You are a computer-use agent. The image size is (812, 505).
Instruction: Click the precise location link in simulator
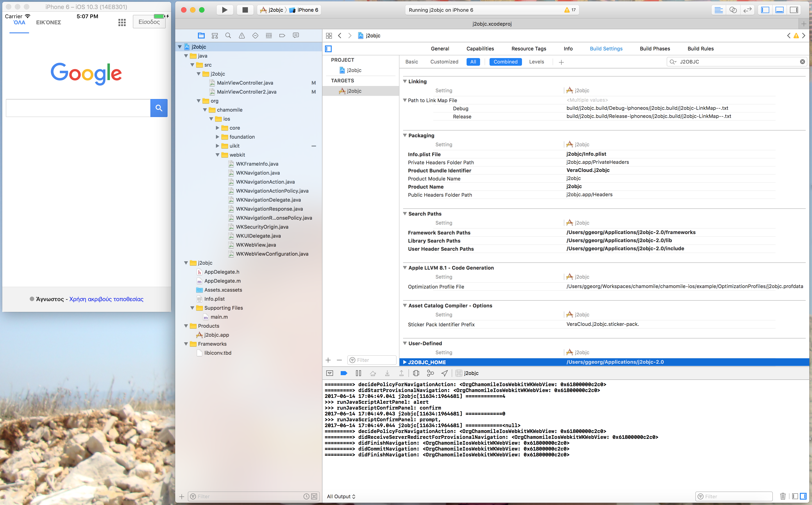tap(106, 299)
